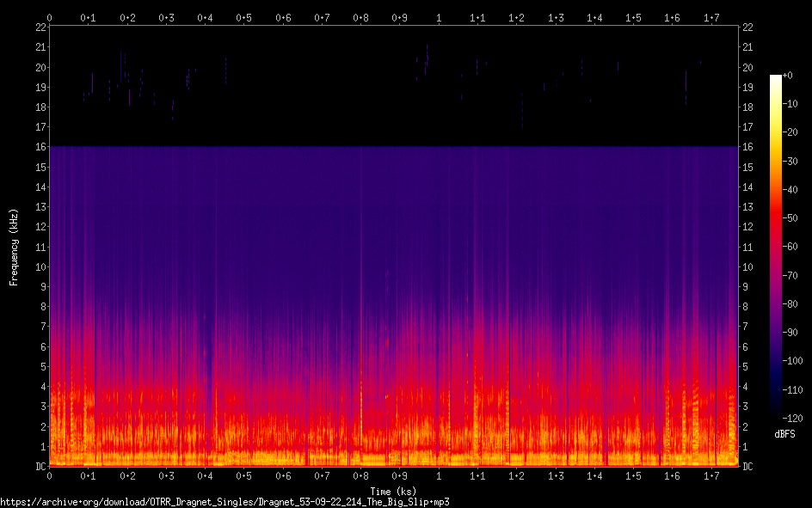812x508 pixels.
Task: Click the 10 kHz tick on left axis
Action: [x=40, y=266]
